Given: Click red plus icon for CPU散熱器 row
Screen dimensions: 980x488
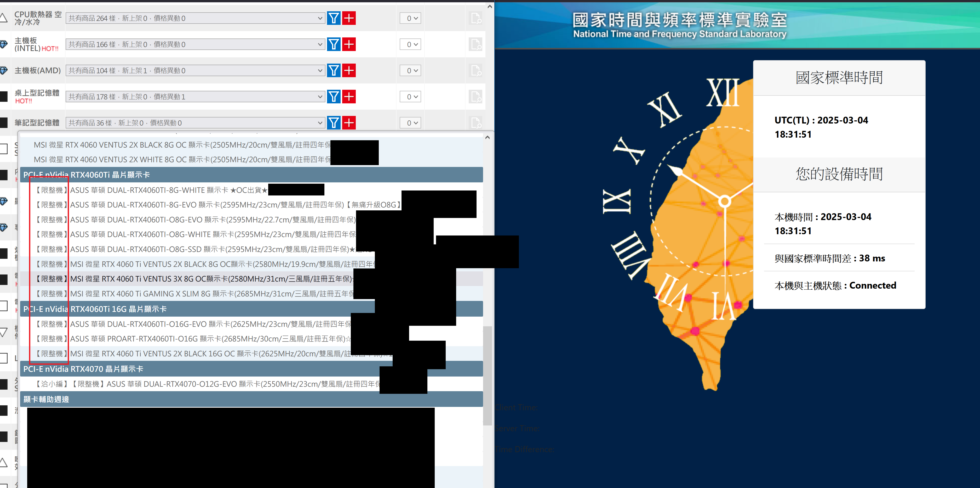Looking at the screenshot, I should tap(349, 18).
